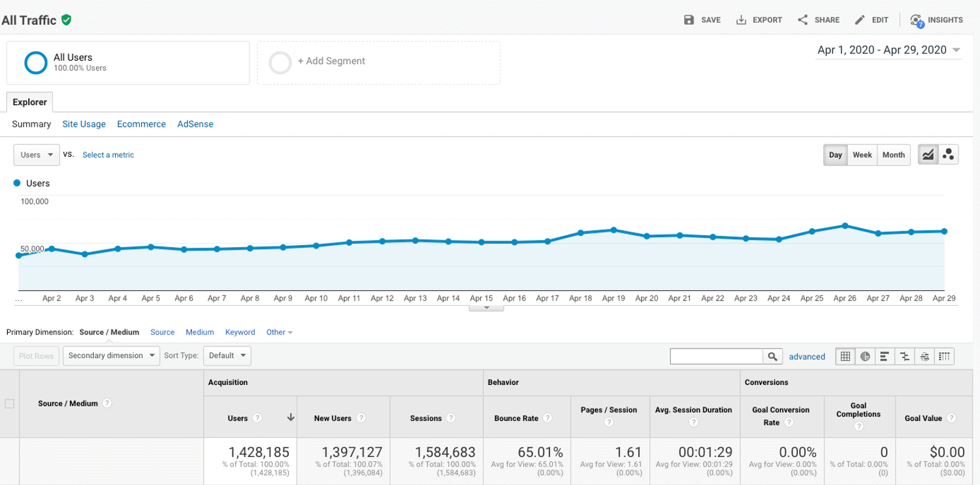Screen dimensions: 980x485
Task: Select the pie chart percentage view
Action: pyautogui.click(x=865, y=356)
